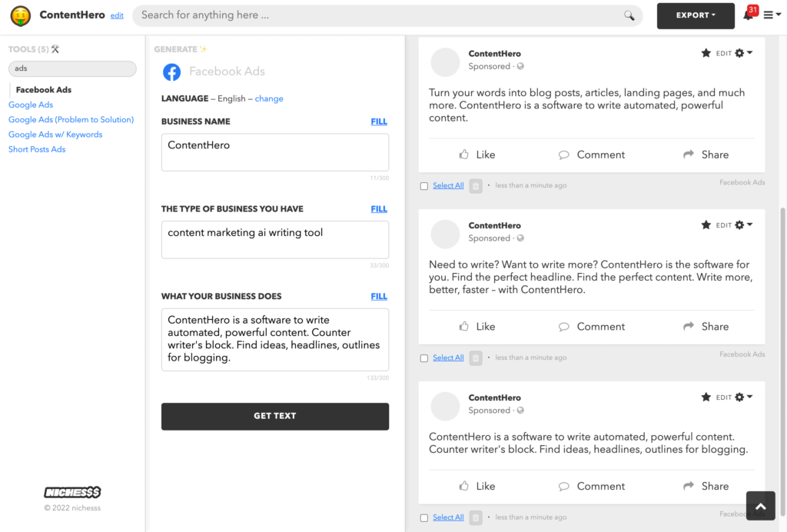The width and height of the screenshot is (787, 532).
Task: Click the scroll-to-top arrow button
Action: [x=760, y=506]
